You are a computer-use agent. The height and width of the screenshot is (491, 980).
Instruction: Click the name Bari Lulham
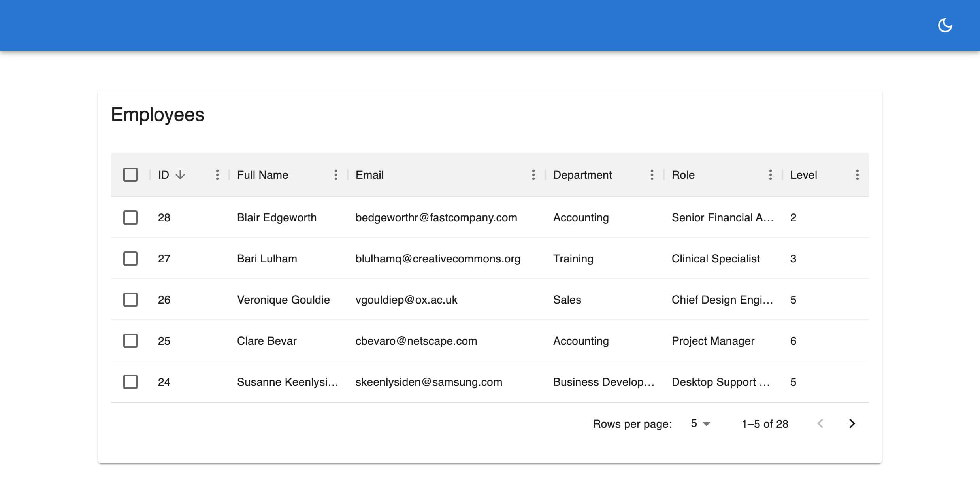point(267,259)
